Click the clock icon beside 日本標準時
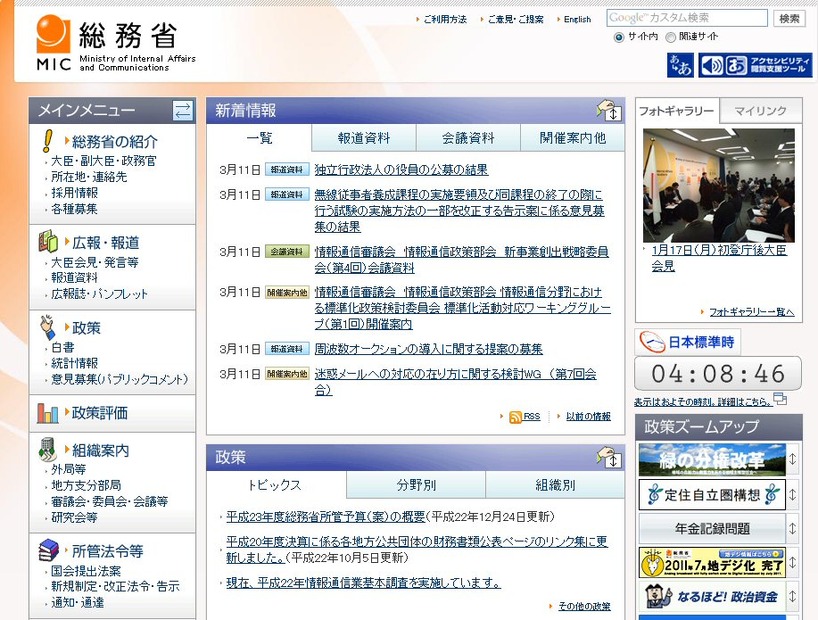The height and width of the screenshot is (620, 818). pyautogui.click(x=652, y=342)
